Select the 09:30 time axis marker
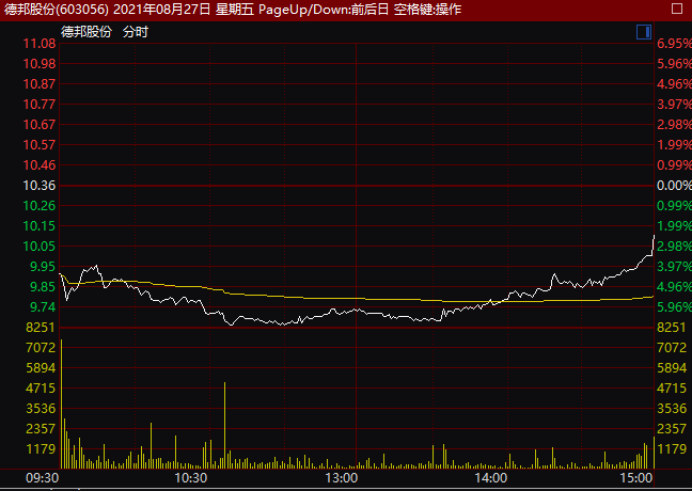Screen dimensions: 693x492 [43, 479]
